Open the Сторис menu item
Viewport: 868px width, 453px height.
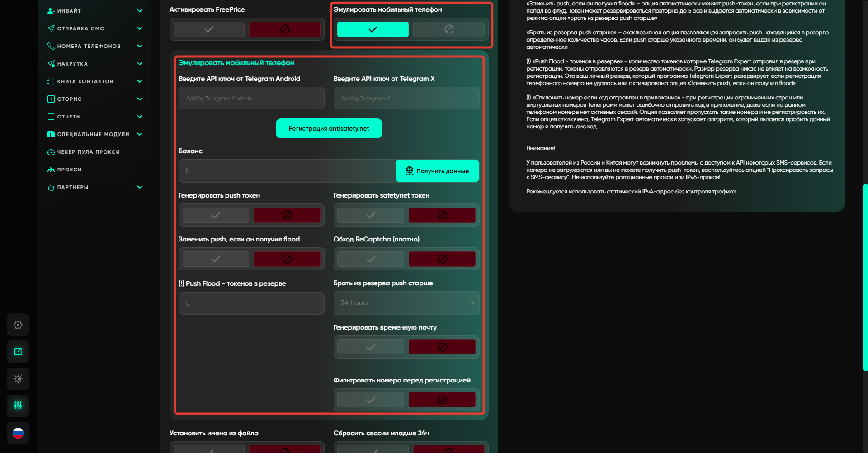70,99
